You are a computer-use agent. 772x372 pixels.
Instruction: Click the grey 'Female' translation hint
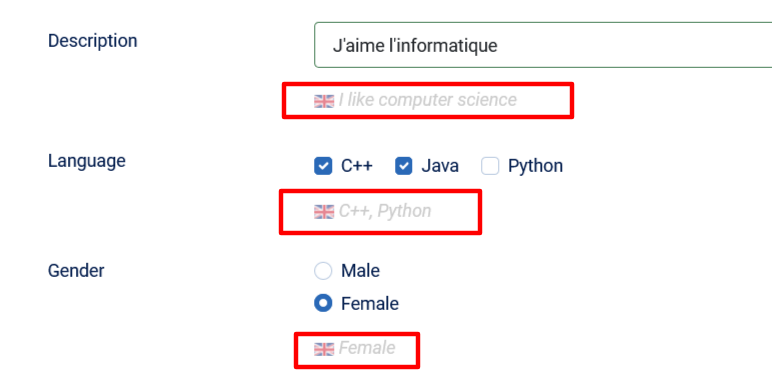[367, 348]
